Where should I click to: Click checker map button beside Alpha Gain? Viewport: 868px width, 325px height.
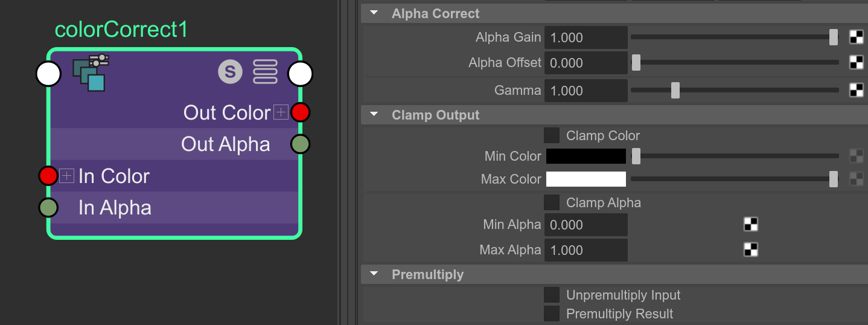(x=856, y=37)
